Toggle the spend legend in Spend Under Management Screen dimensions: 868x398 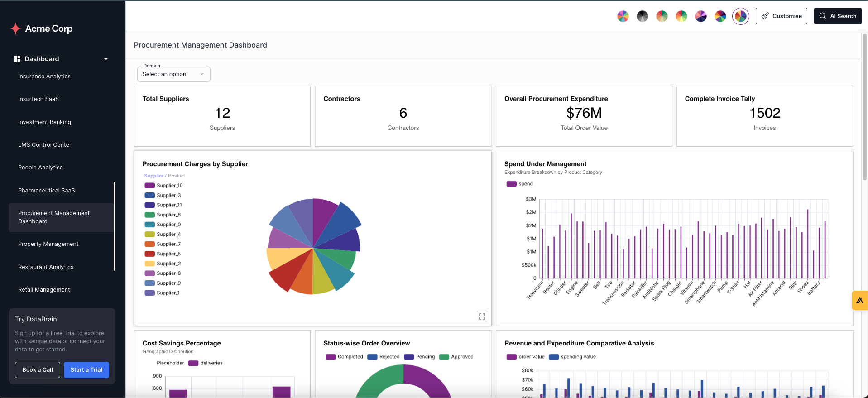coord(520,184)
